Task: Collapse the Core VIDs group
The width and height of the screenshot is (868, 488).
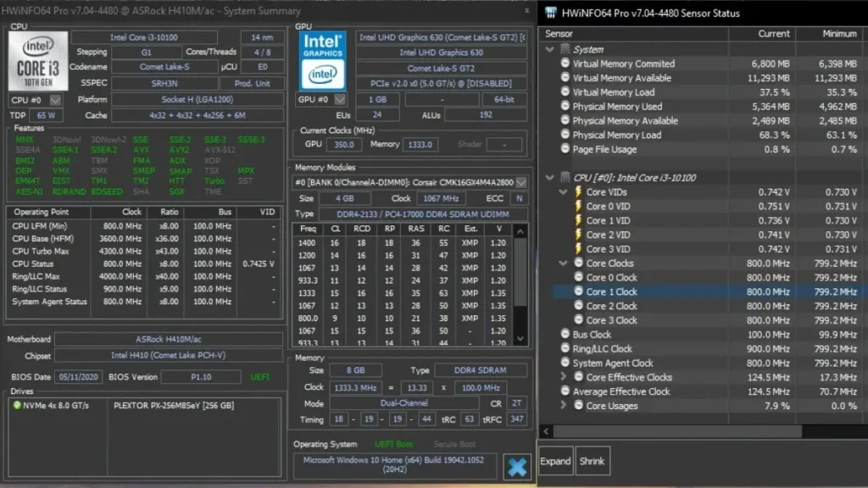Action: pos(565,192)
